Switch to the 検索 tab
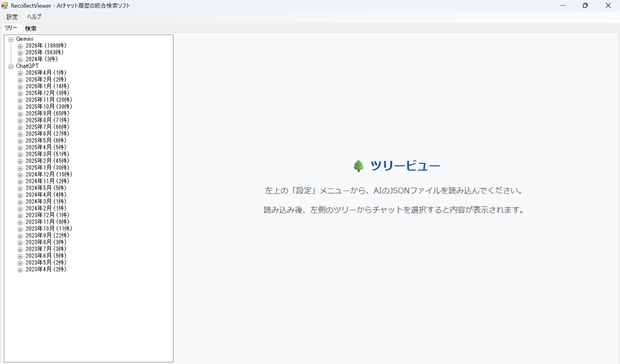The height and width of the screenshot is (364, 620). pos(30,28)
